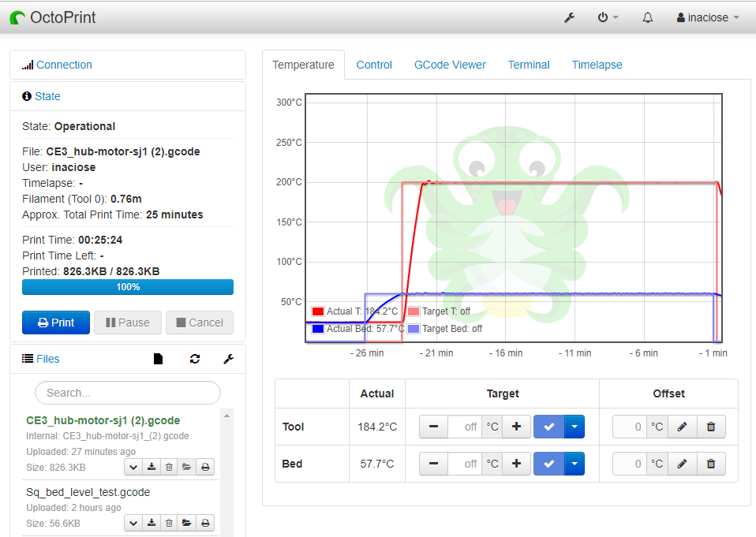The image size is (756, 537).
Task: Collapse the State panel
Action: coord(47,96)
